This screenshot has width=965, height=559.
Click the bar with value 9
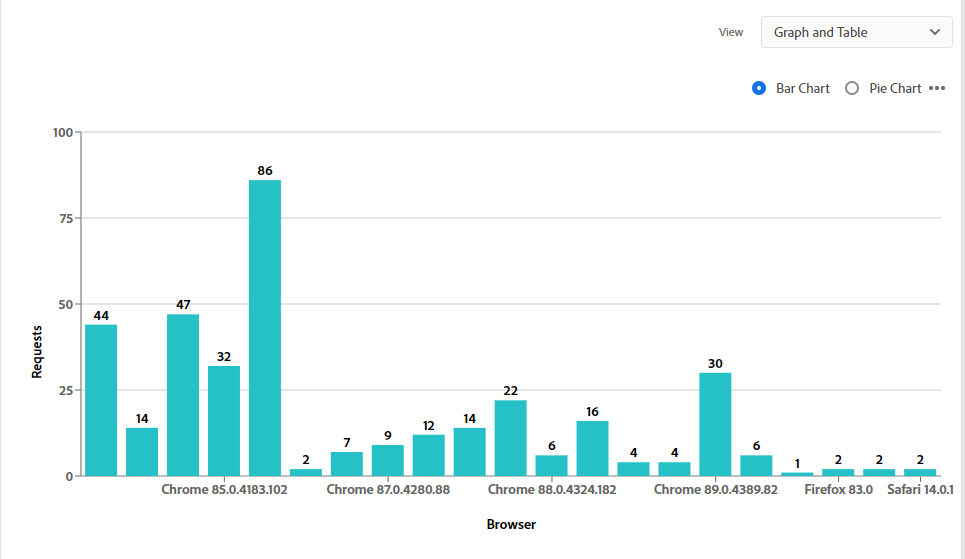coord(388,460)
